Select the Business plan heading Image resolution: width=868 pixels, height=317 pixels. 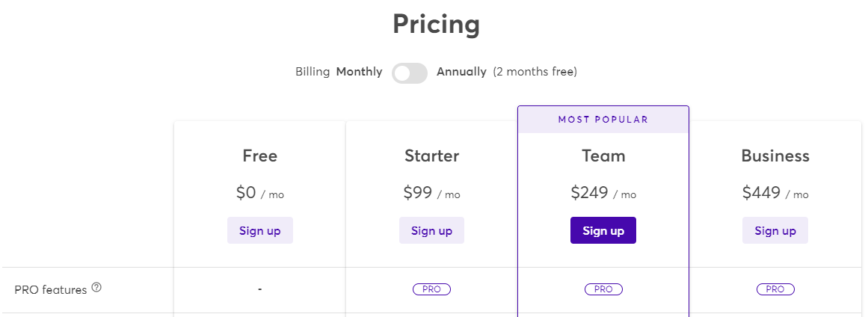tap(775, 156)
